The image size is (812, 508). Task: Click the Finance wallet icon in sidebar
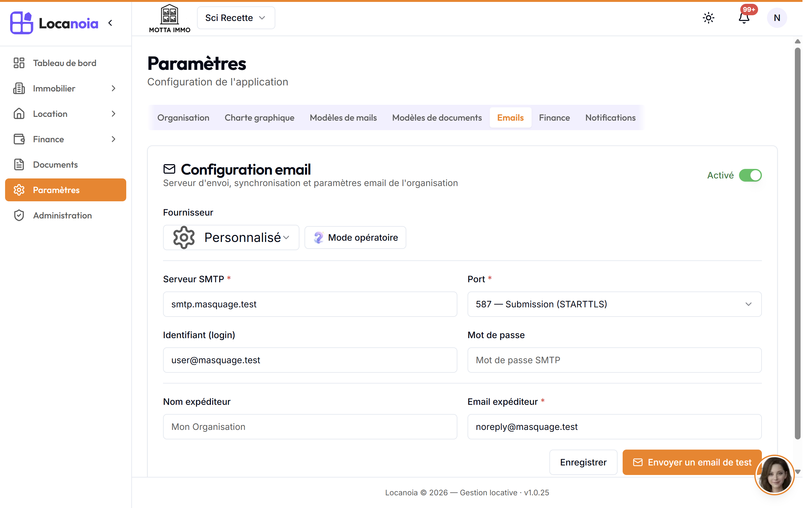point(19,139)
